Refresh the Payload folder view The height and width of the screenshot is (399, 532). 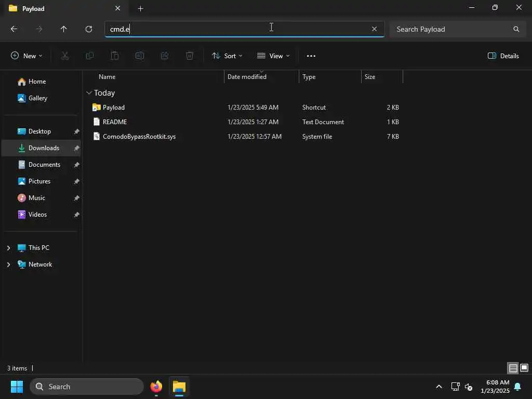89,29
